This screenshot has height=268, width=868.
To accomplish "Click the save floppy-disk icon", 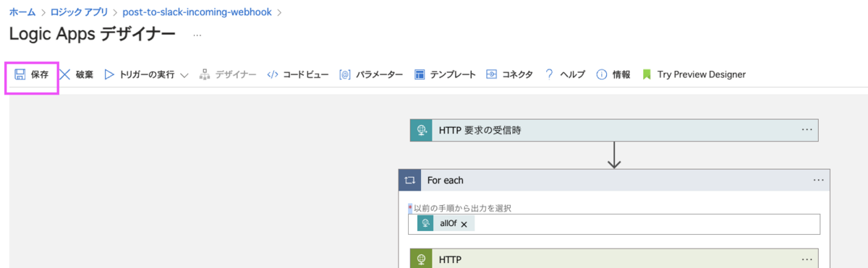I will pos(20,74).
